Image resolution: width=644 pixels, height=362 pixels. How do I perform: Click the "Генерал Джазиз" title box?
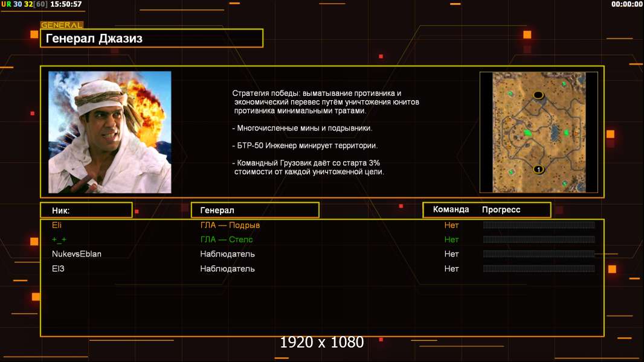[152, 38]
